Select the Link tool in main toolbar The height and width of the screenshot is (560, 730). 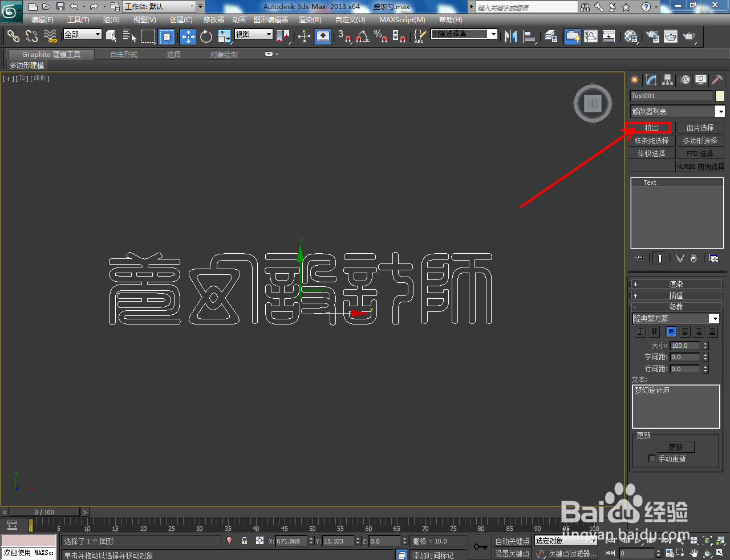tap(13, 36)
